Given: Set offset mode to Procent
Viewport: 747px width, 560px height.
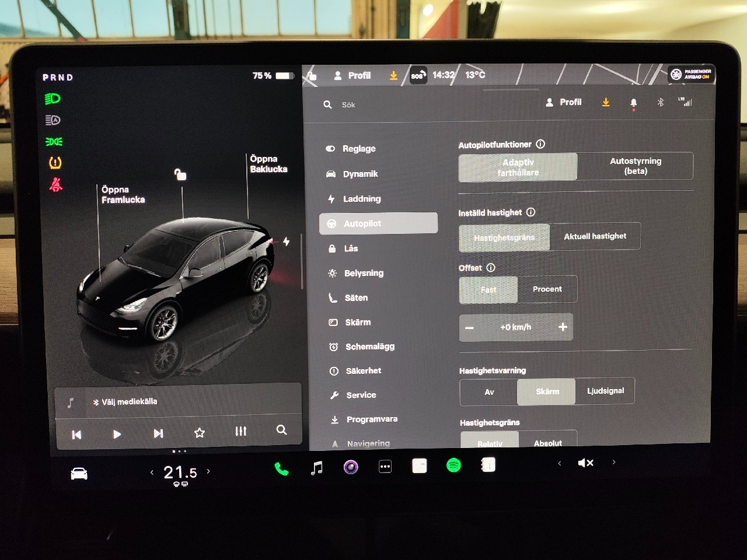Looking at the screenshot, I should click(547, 289).
